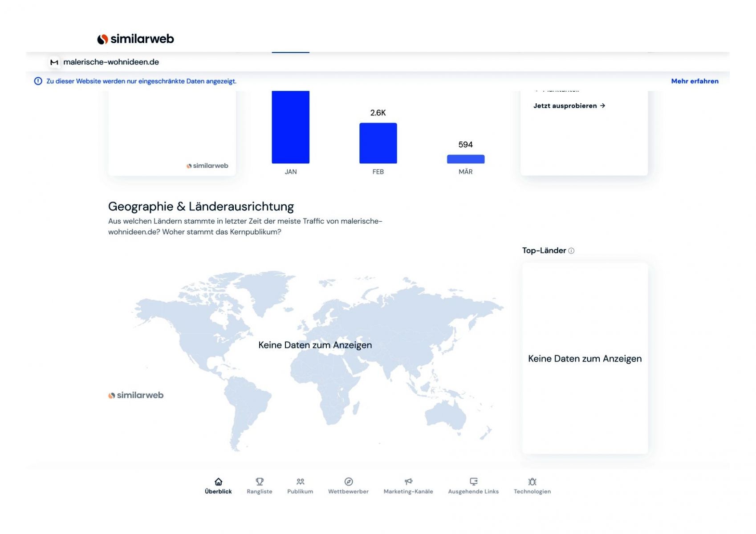Click the world map graphic

[318, 360]
